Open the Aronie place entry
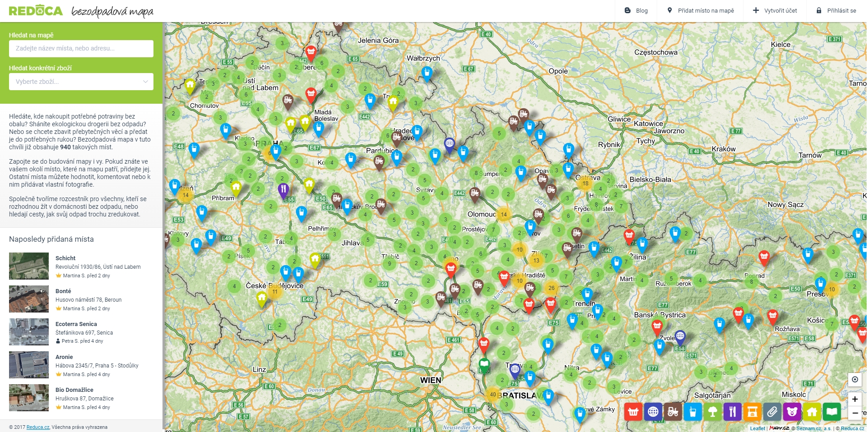Viewport: 868px width, 432px height. coord(64,357)
